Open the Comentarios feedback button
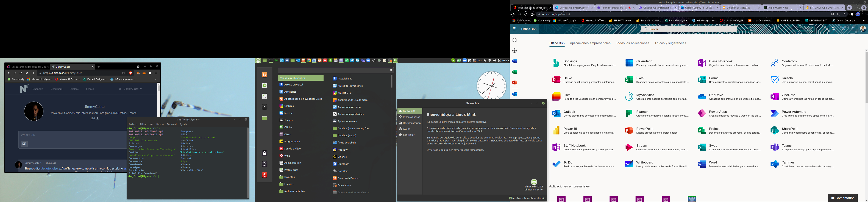The image size is (868, 202). click(843, 198)
